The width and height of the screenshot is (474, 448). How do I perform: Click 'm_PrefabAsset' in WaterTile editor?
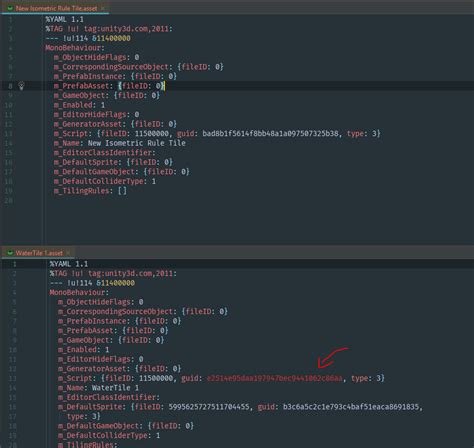pos(86,331)
